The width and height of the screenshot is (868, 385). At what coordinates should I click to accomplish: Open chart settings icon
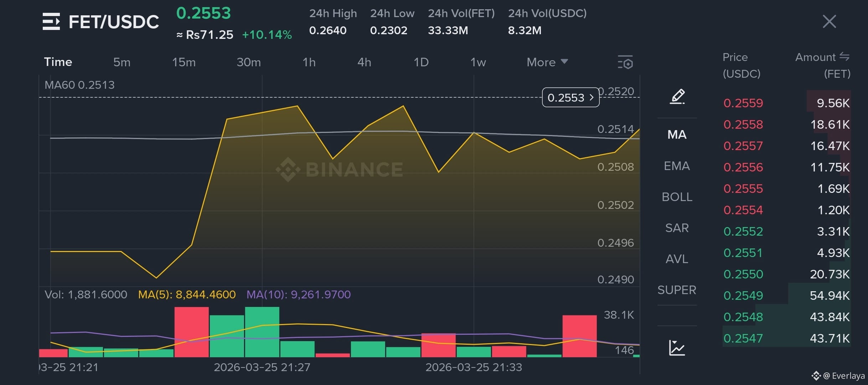pyautogui.click(x=625, y=62)
